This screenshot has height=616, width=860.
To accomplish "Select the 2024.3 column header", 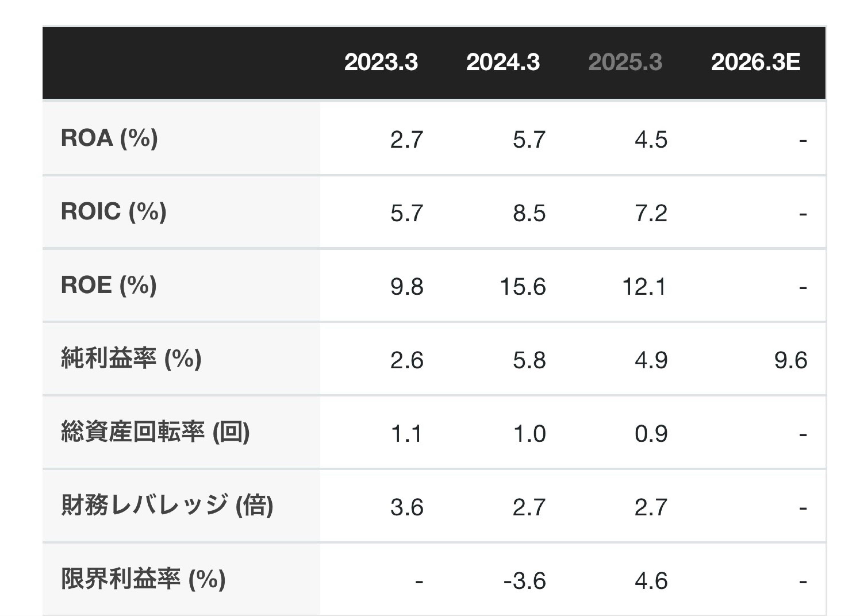I will click(x=503, y=62).
